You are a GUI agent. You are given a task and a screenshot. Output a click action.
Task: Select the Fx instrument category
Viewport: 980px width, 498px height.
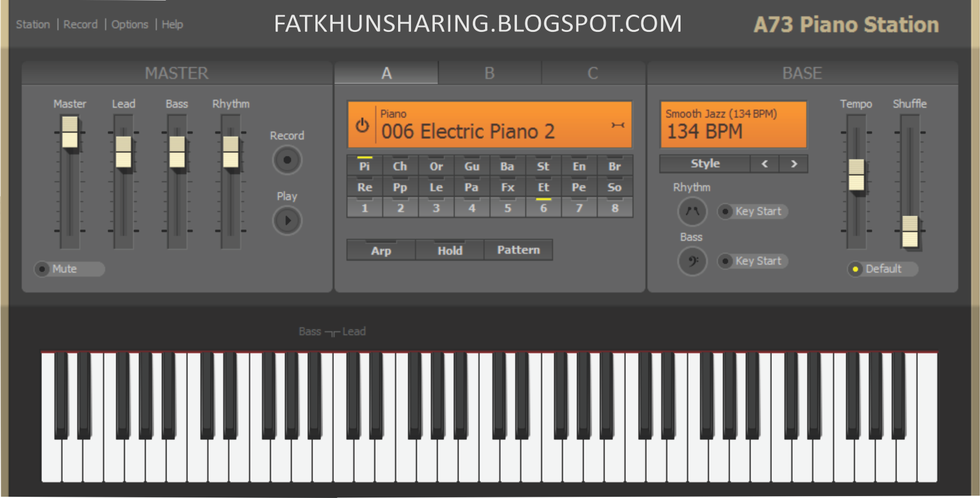pyautogui.click(x=507, y=187)
